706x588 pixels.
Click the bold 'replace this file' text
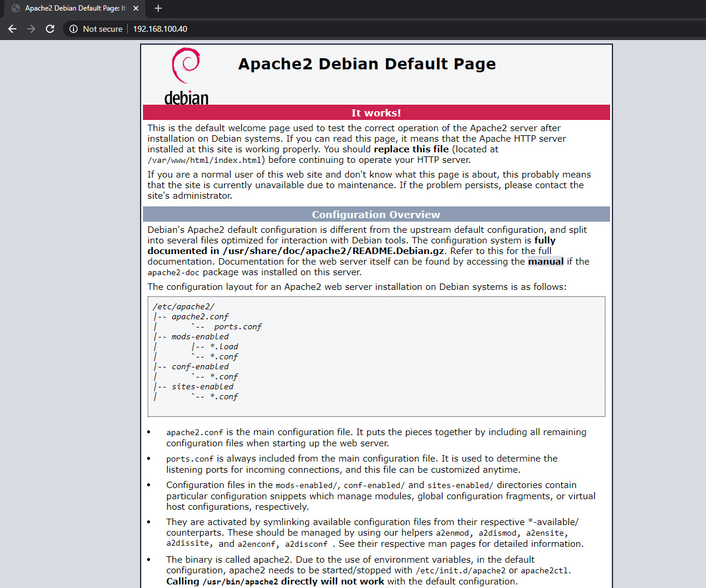[x=412, y=149]
